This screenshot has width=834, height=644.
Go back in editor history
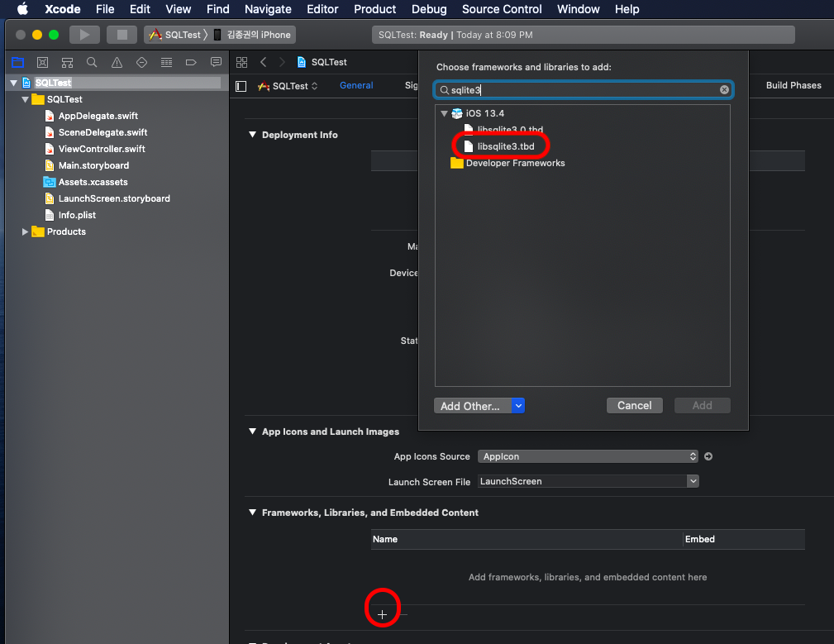(x=264, y=62)
